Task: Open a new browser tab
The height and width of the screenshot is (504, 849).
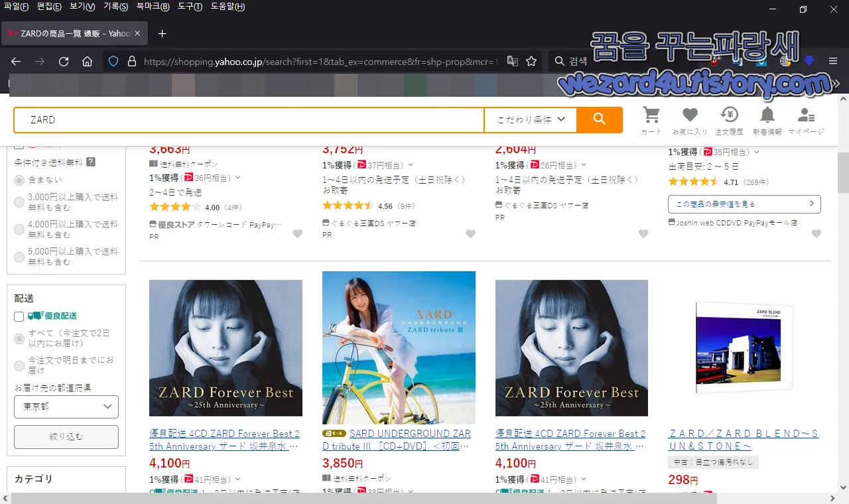Action: click(162, 33)
